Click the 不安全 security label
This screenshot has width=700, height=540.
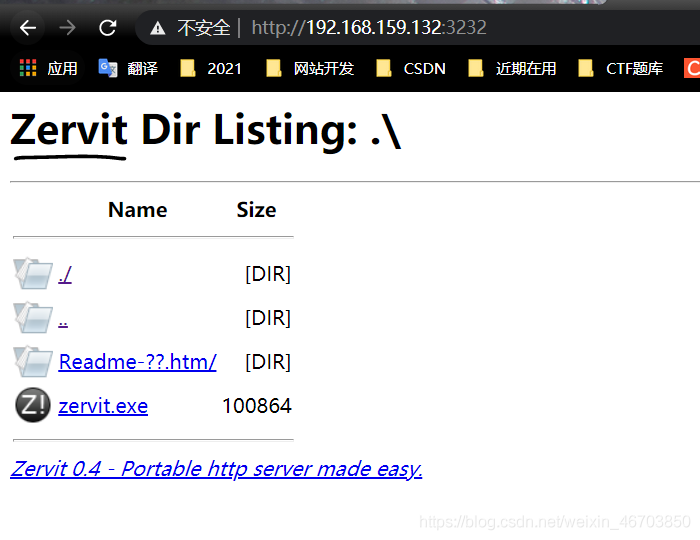(204, 28)
